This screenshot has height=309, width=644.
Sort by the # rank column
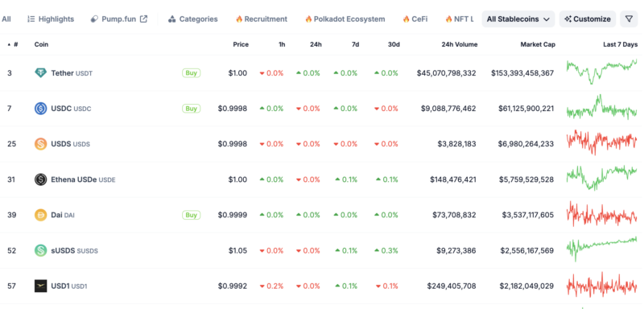tap(13, 44)
